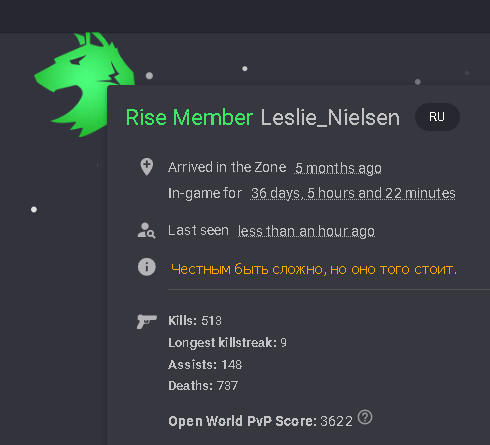Click the Kills: 513 stat
Screen dimensions: 490x445
[195, 321]
